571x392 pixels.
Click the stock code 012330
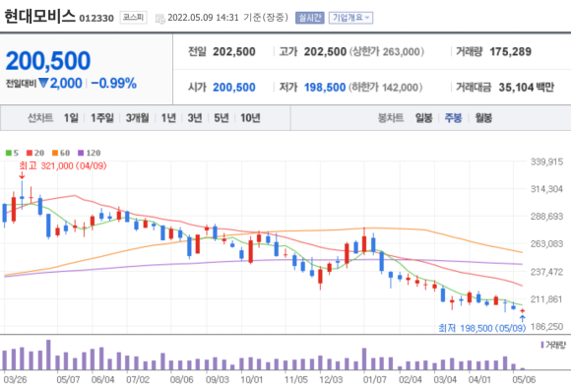click(96, 18)
